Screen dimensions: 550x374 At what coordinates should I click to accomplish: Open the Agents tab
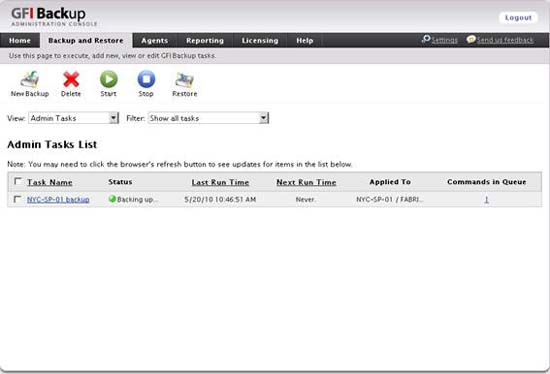155,40
